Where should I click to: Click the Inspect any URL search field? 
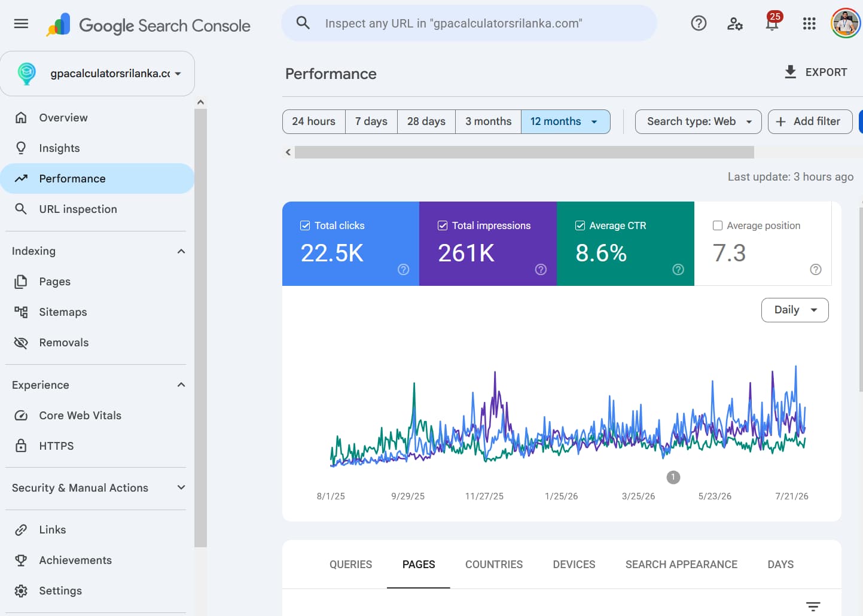[468, 23]
